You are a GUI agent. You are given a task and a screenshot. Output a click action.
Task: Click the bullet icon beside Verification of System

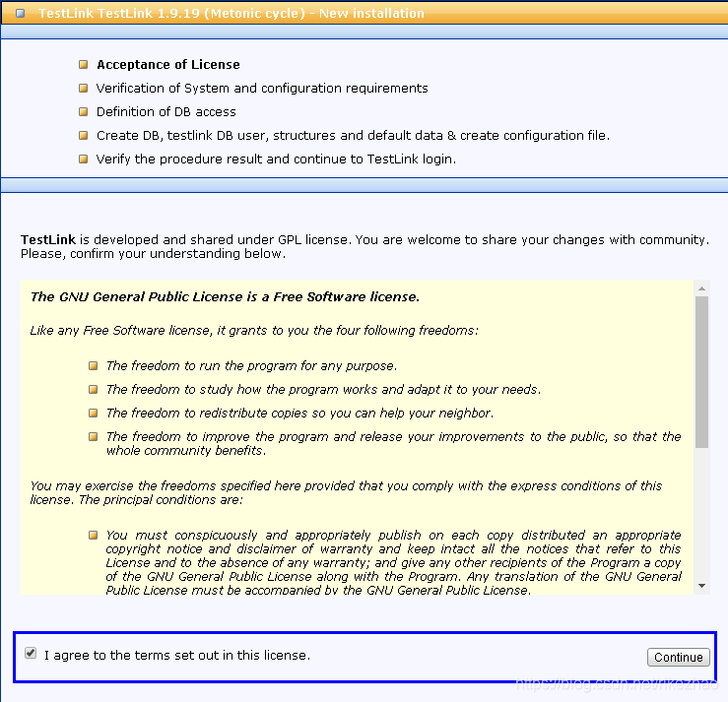pyautogui.click(x=83, y=89)
